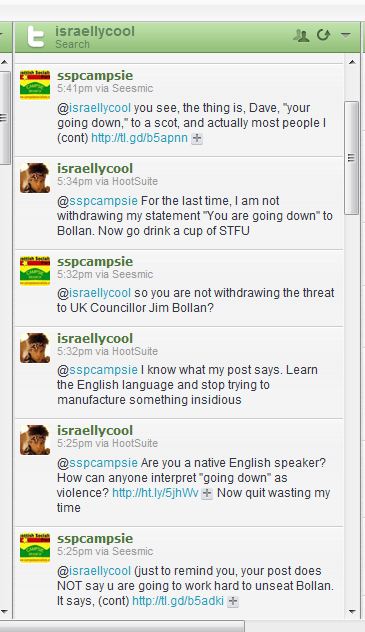365x632 pixels.
Task: Open the column options dropdown arrow
Action: point(346,35)
